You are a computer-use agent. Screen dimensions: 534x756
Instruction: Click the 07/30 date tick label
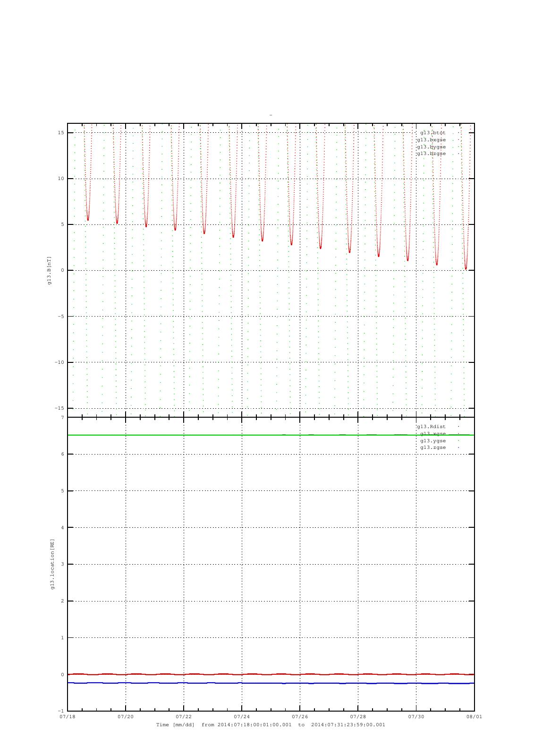(416, 717)
